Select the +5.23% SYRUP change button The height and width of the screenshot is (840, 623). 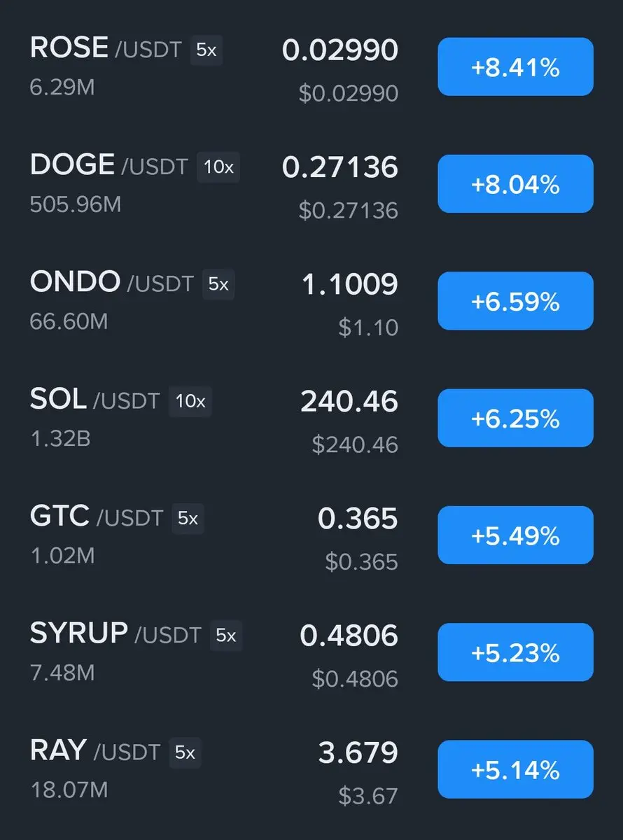click(515, 652)
